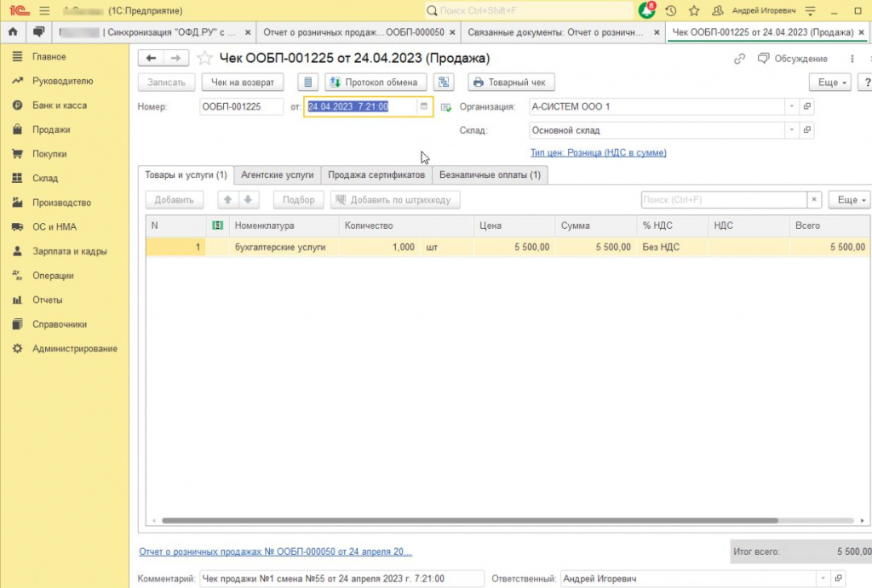Move row up arrow button

coord(227,199)
